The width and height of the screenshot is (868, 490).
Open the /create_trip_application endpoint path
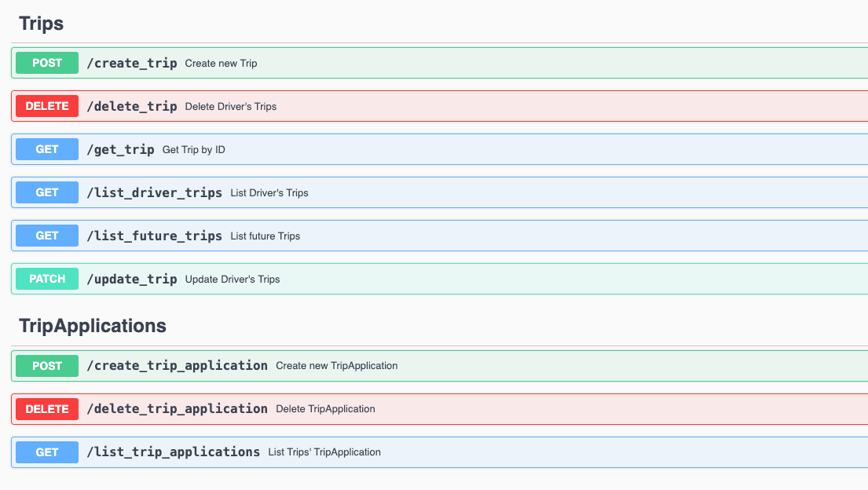click(x=177, y=365)
